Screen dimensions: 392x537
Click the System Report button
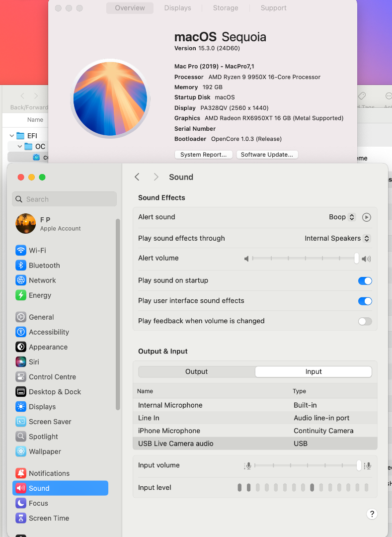(x=204, y=155)
